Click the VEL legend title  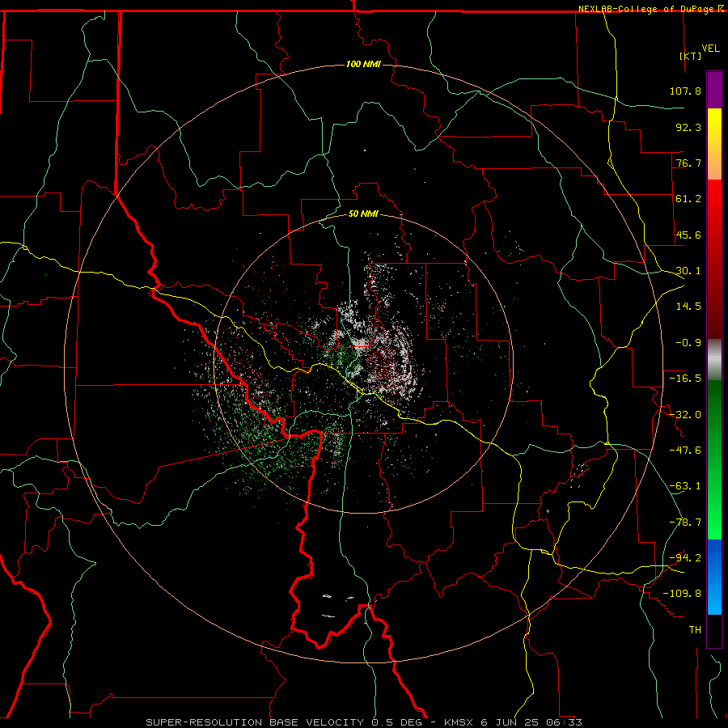coord(710,49)
